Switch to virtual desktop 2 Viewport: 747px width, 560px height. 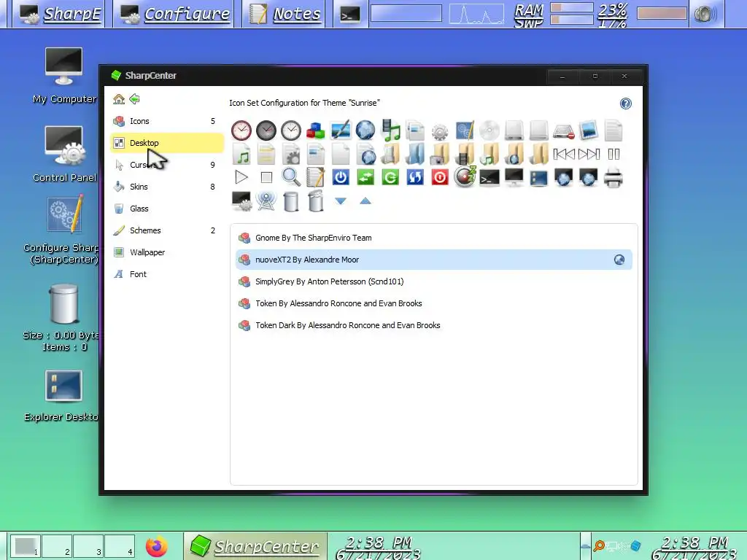[x=57, y=545]
